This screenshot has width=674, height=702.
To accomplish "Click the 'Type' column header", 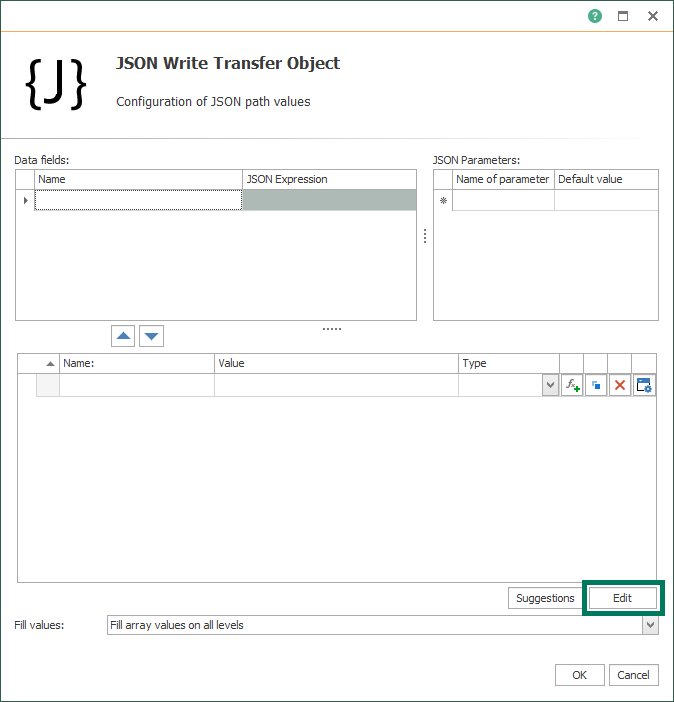I will (509, 364).
